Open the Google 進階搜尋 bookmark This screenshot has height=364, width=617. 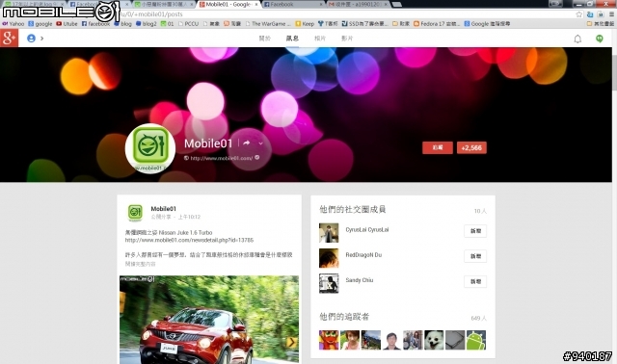coord(487,23)
